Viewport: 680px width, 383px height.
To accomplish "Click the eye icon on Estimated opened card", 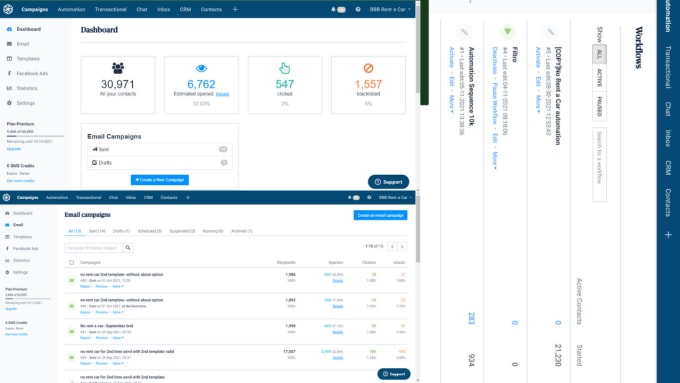I will pos(201,69).
